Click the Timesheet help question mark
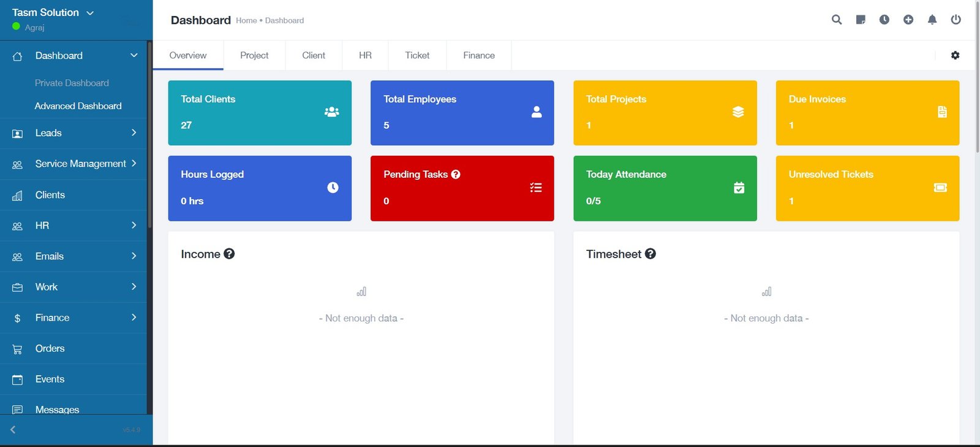Image resolution: width=980 pixels, height=447 pixels. point(650,254)
